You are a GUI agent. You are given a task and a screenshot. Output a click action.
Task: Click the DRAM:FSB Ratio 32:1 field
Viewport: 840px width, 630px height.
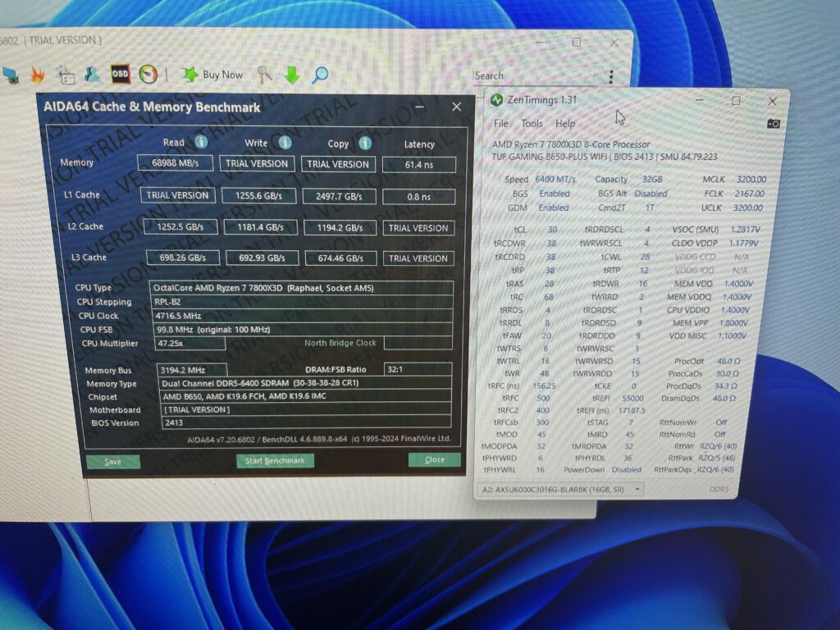pyautogui.click(x=418, y=369)
